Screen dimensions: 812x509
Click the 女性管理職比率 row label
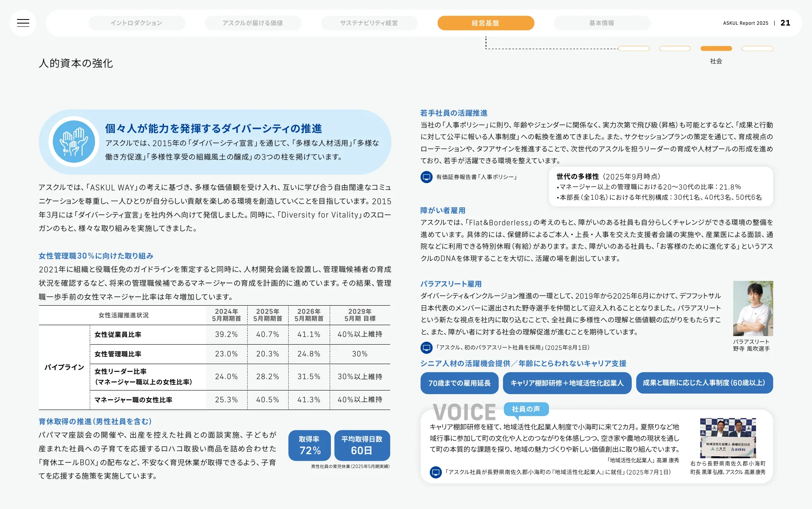coord(118,354)
